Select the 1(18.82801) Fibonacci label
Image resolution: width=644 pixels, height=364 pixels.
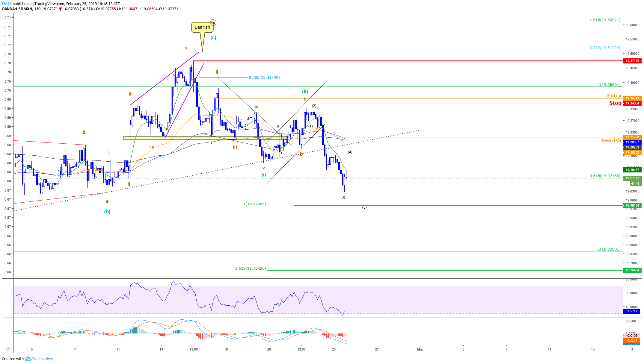tap(609, 249)
